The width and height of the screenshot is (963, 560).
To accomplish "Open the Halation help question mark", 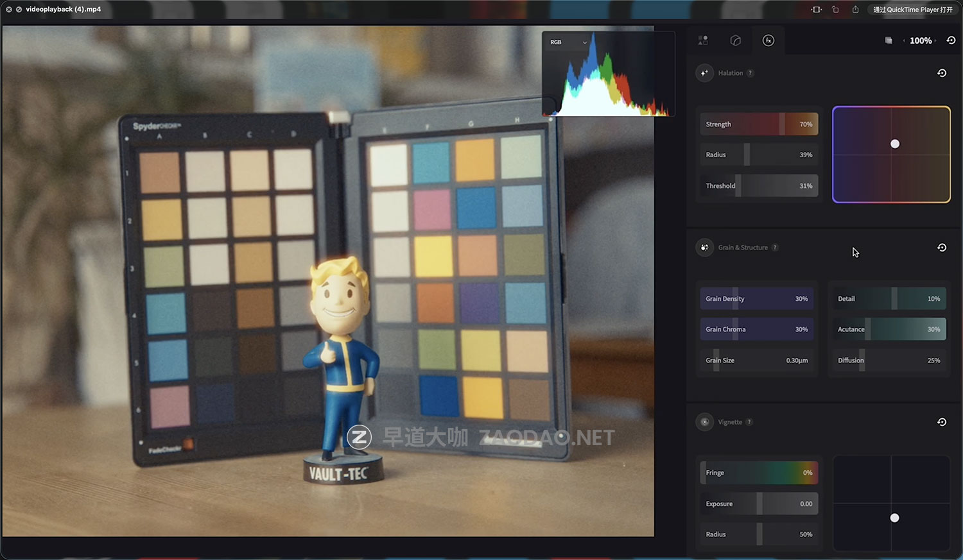I will [x=750, y=73].
